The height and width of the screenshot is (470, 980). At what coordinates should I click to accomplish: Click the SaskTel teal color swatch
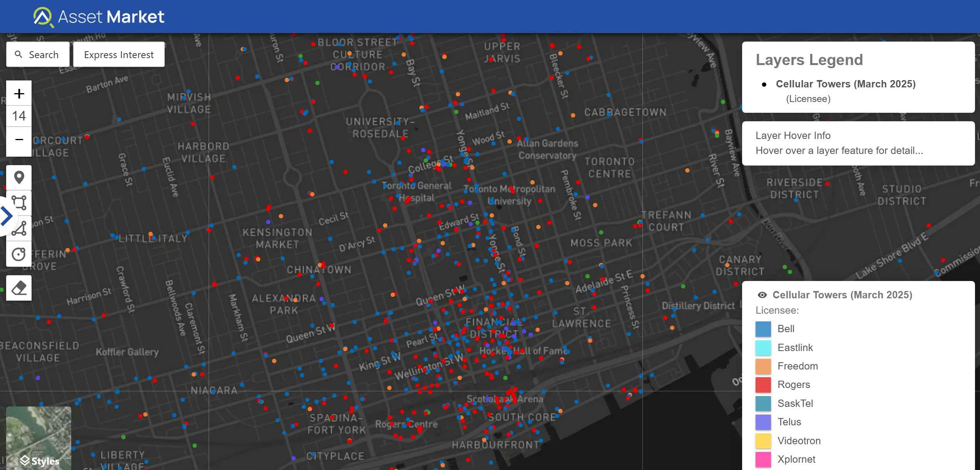(763, 403)
